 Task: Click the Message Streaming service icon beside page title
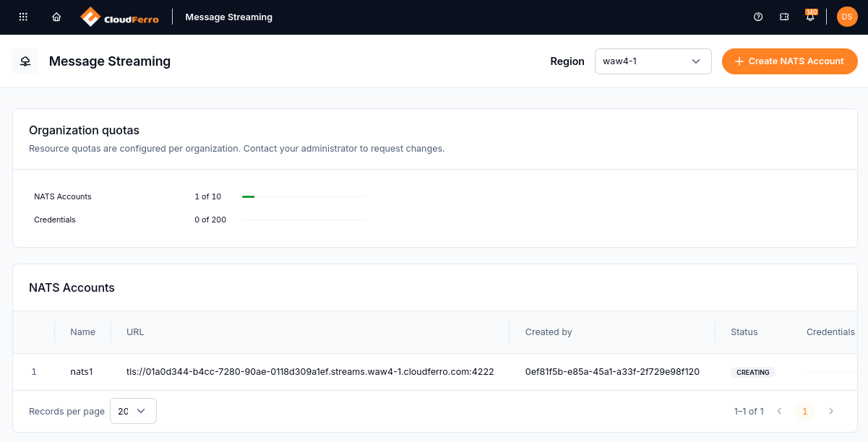25,61
